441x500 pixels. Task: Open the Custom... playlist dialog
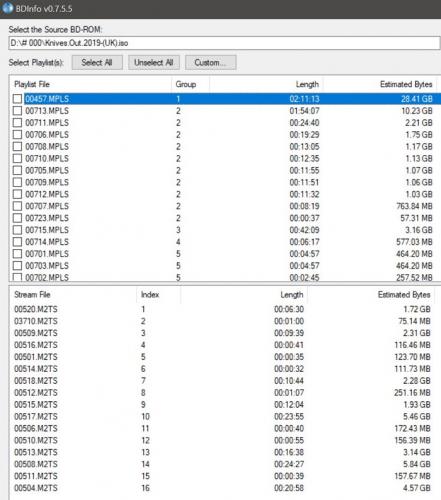(211, 63)
